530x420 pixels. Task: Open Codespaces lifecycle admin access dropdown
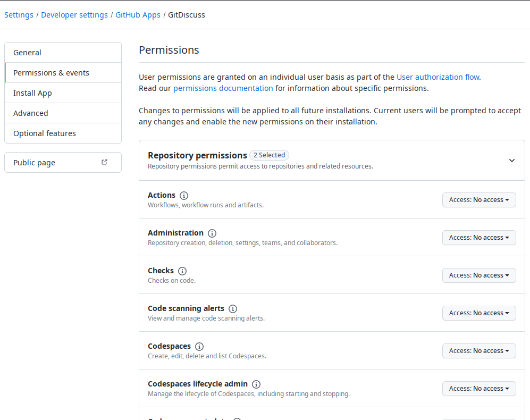479,389
